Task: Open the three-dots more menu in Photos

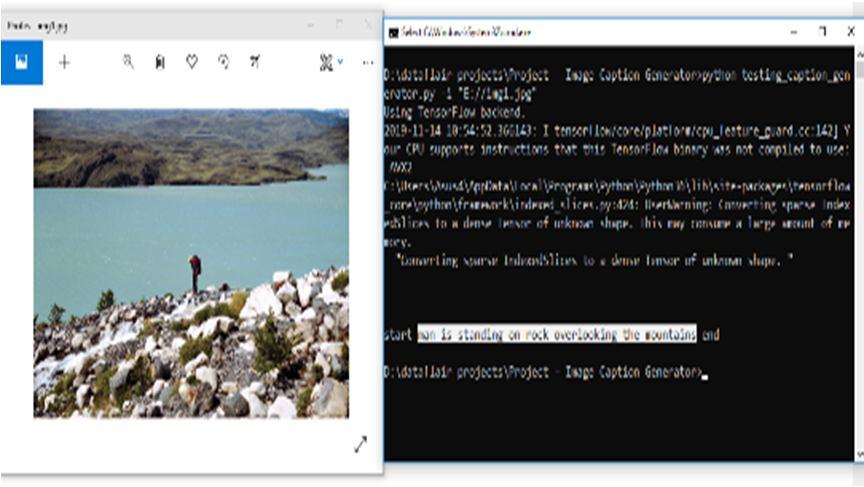Action: coord(368,63)
